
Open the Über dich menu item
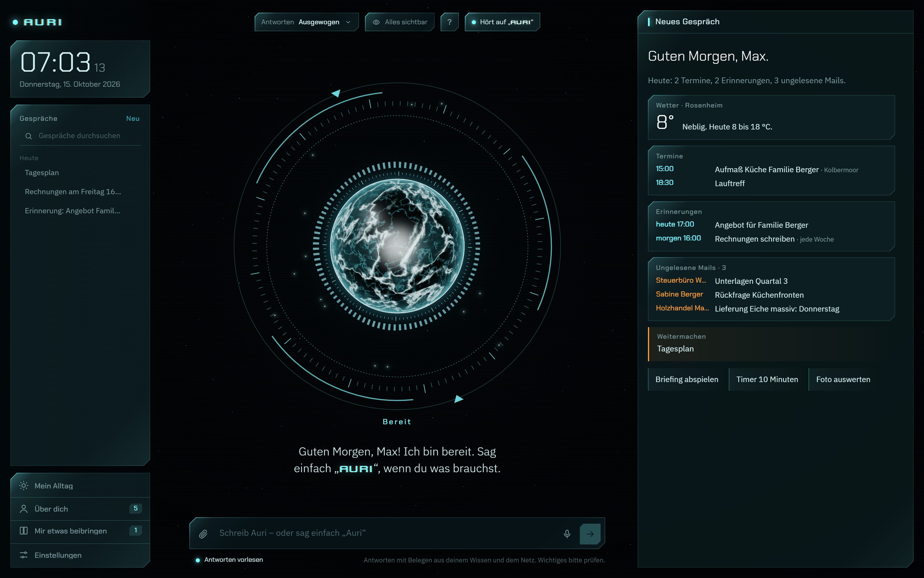(80, 509)
